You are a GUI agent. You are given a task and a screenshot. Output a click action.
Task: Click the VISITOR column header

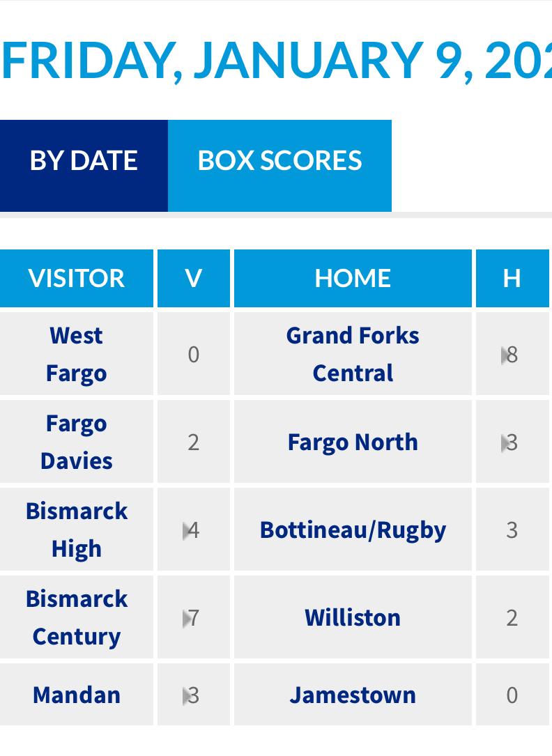point(76,278)
